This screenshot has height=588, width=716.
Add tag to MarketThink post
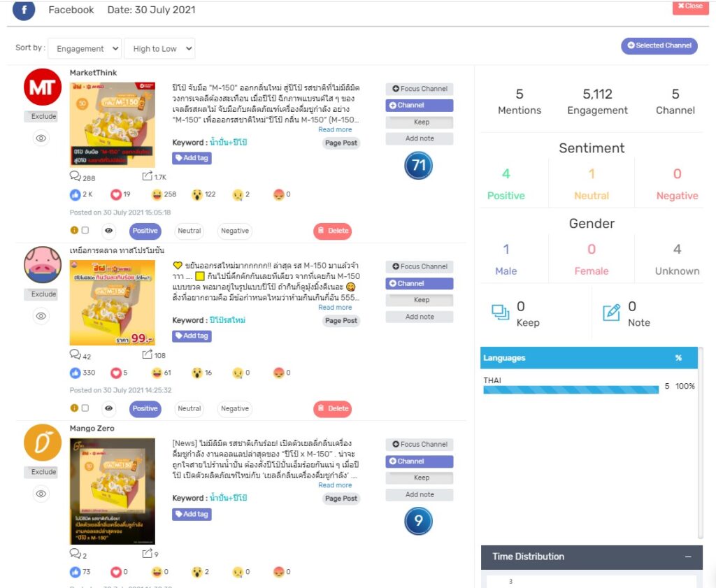[192, 158]
